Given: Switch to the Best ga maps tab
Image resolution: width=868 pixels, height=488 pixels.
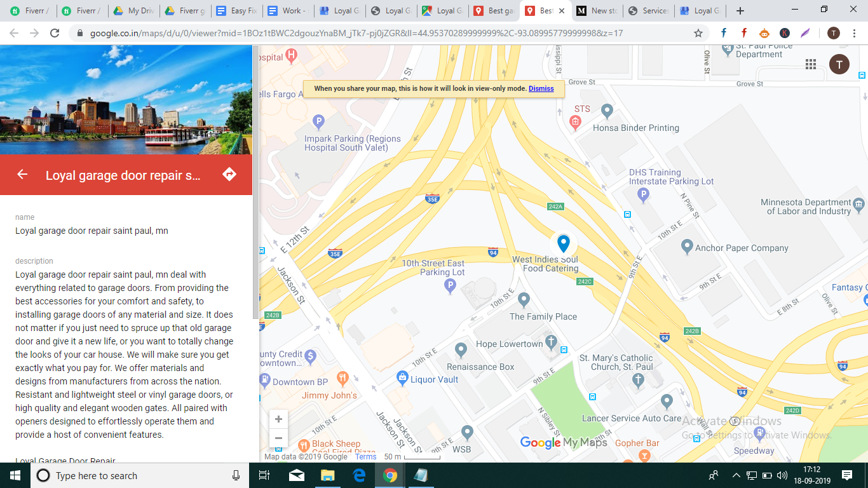Looking at the screenshot, I should [x=493, y=11].
